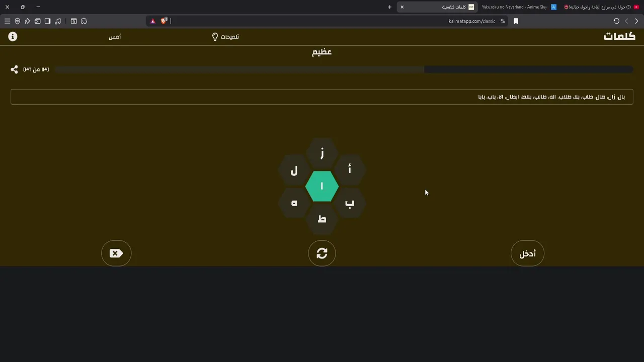Image resolution: width=644 pixels, height=362 pixels.
Task: Click the أدخل submit button
Action: [x=527, y=253]
